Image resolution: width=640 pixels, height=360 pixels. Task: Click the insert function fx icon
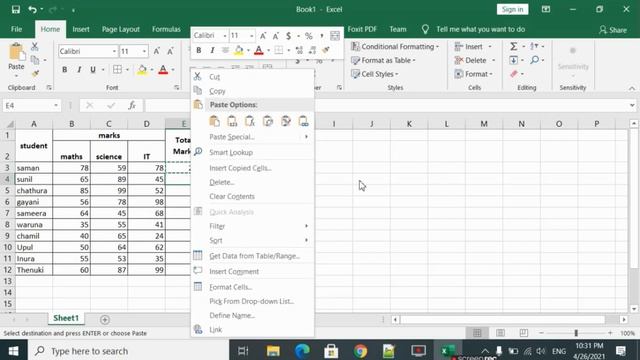click(x=132, y=106)
